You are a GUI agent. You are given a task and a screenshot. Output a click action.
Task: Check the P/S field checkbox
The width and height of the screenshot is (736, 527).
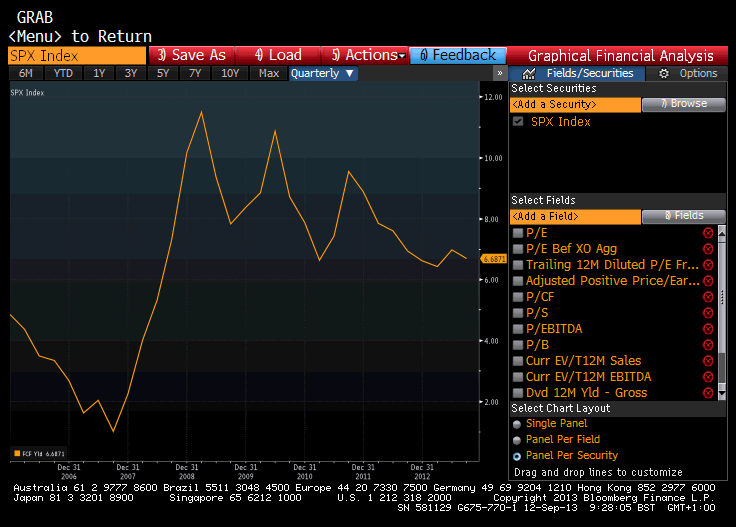(518, 313)
